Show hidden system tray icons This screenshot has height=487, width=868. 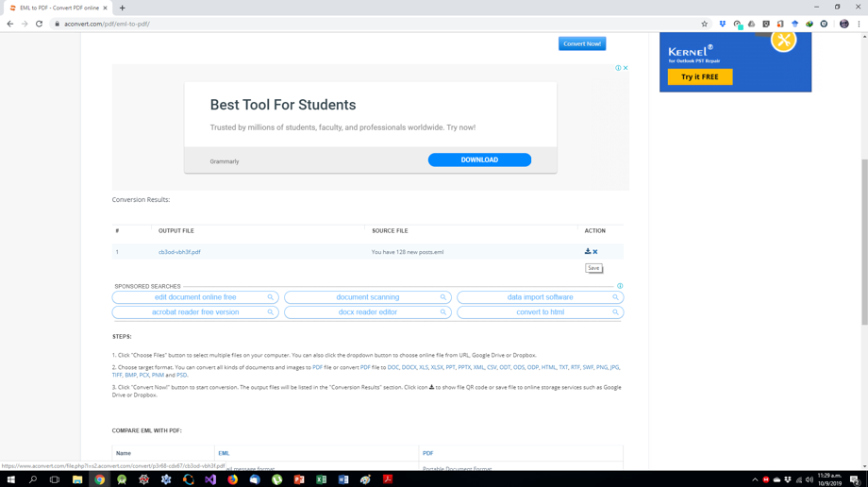point(755,479)
